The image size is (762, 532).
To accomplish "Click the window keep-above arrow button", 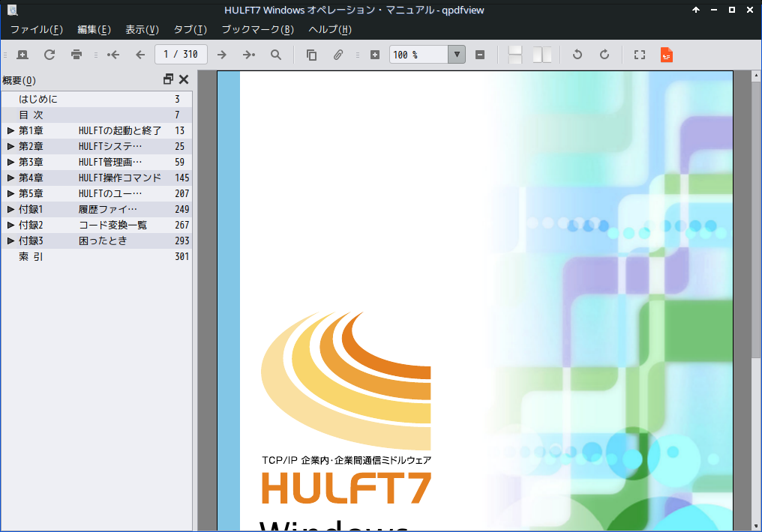I will [696, 10].
